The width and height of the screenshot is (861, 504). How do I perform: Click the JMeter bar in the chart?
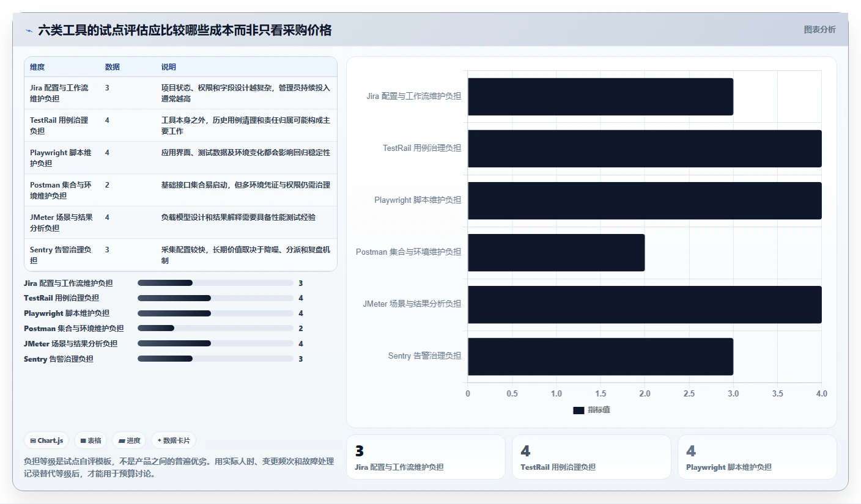click(x=645, y=304)
